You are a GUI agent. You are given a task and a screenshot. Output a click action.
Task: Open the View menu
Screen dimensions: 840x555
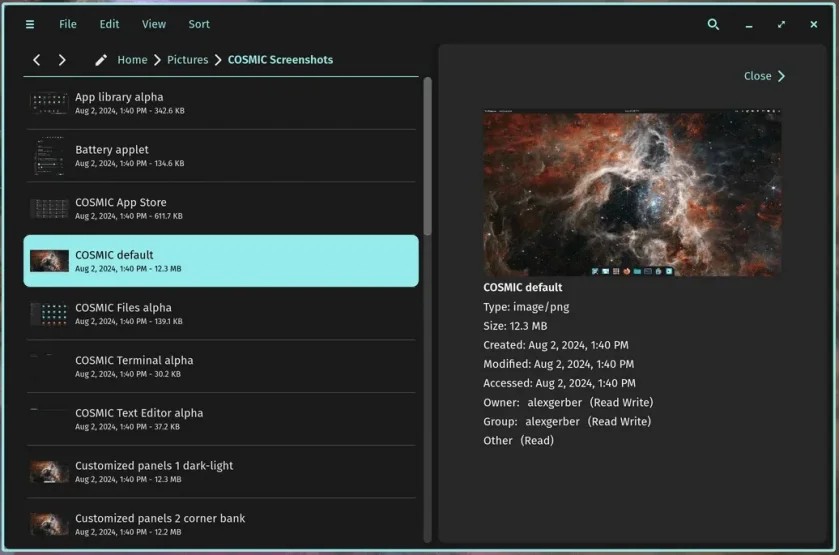pos(154,24)
